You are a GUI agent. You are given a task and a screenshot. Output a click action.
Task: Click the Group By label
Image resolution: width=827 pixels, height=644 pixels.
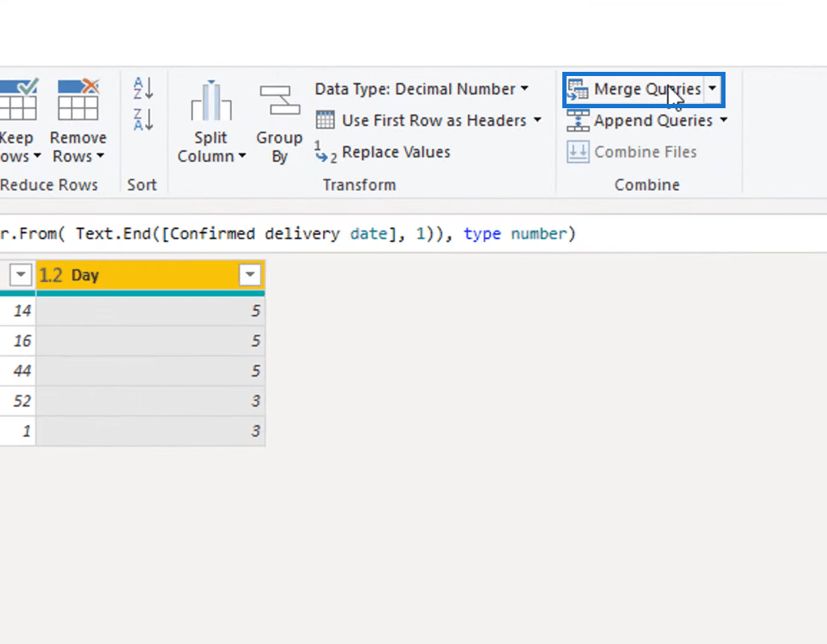point(280,147)
